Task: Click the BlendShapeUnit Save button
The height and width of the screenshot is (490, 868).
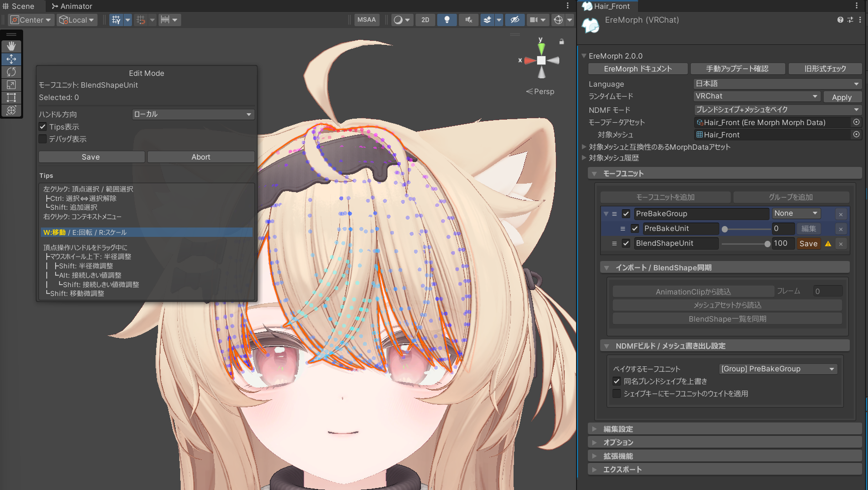Action: [x=808, y=244]
